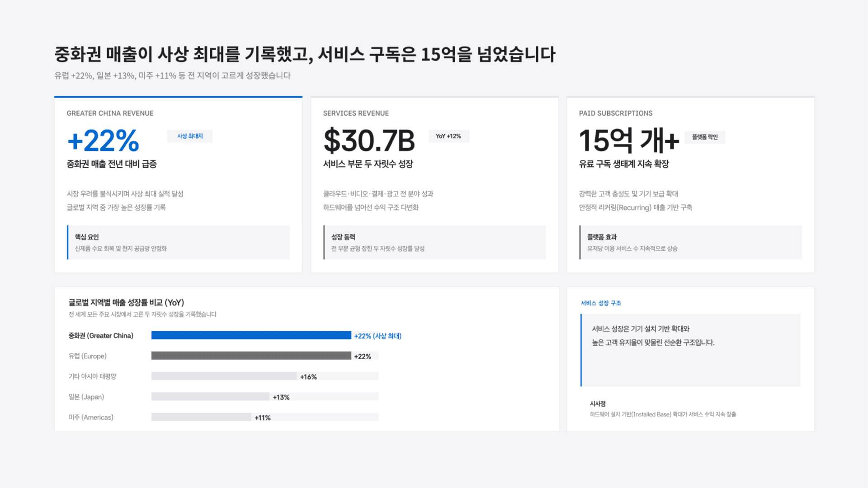Click the 'SERVICES REVENUE' card label
Viewport: 868px width, 488px height.
pos(356,113)
